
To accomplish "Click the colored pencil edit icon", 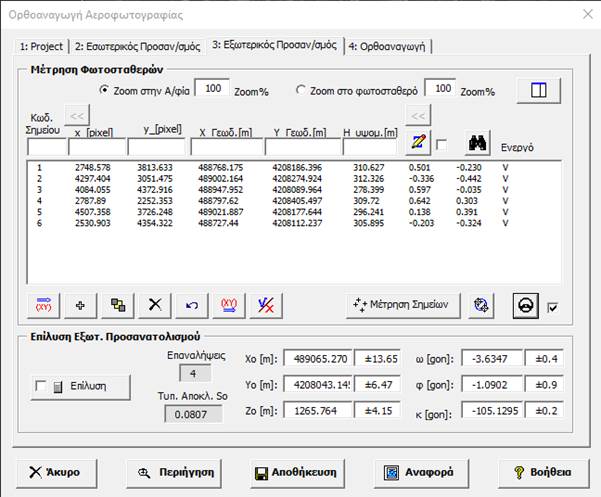I will (x=420, y=144).
